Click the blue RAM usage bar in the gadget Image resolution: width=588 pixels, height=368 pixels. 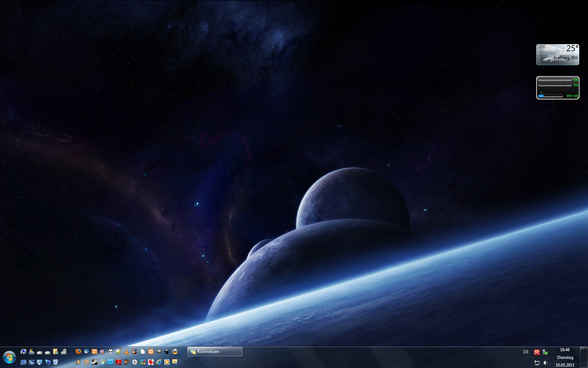click(551, 96)
